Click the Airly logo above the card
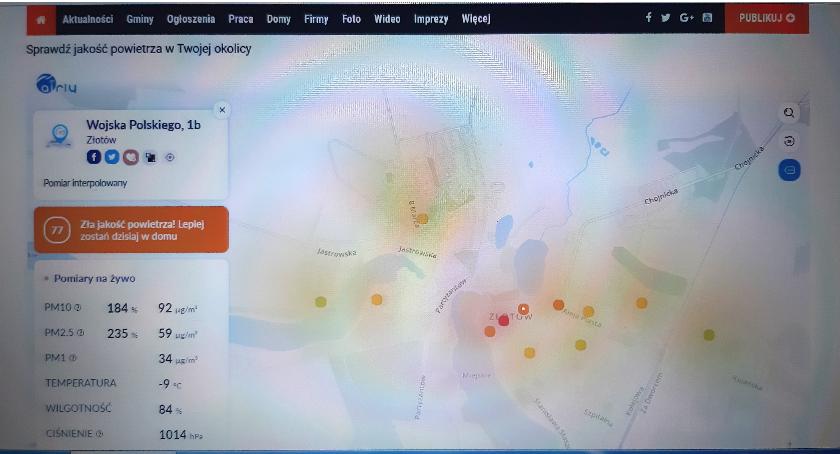 (x=56, y=84)
